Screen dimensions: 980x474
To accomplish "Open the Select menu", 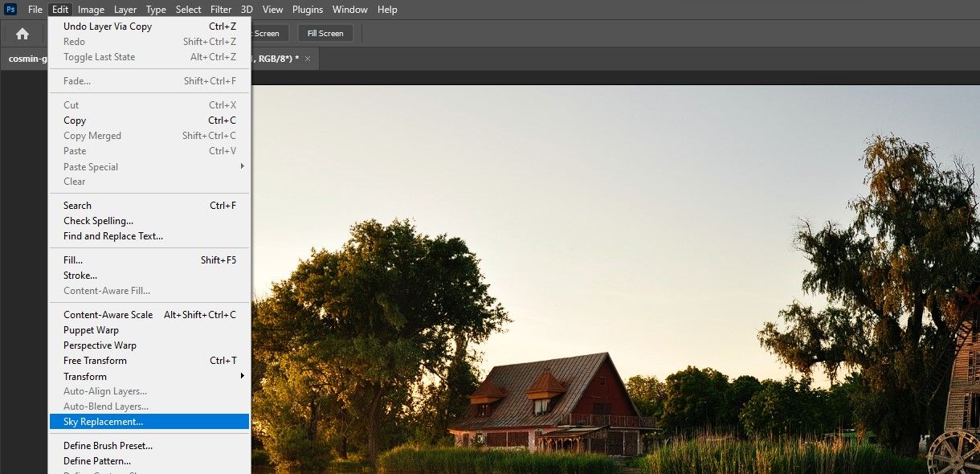I will click(x=189, y=10).
